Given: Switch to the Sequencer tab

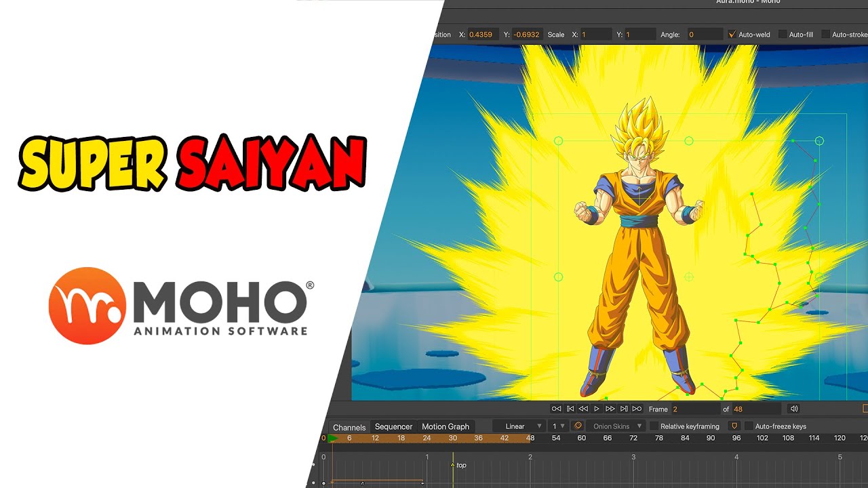Looking at the screenshot, I should (393, 427).
